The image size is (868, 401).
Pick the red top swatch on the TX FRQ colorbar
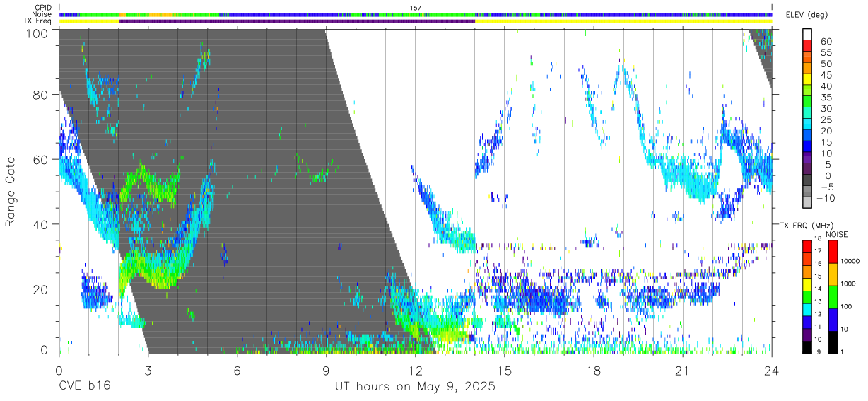(x=807, y=245)
